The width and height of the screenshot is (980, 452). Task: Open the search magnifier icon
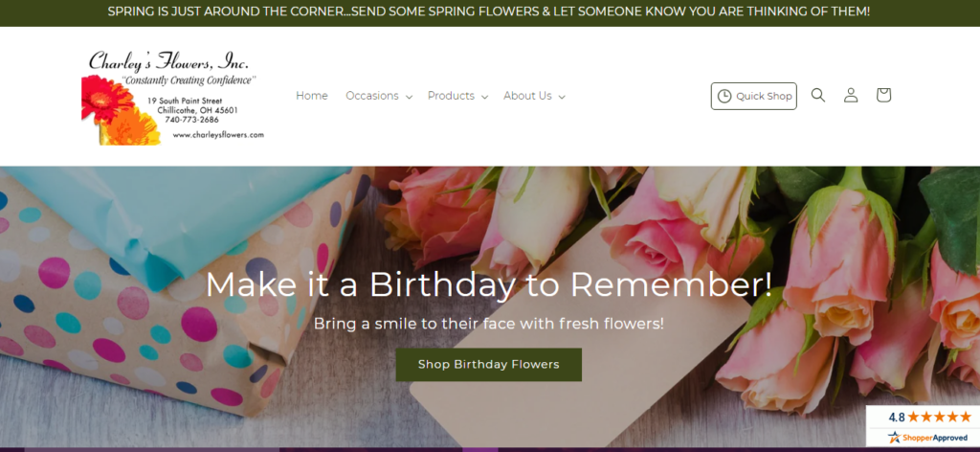(x=818, y=96)
